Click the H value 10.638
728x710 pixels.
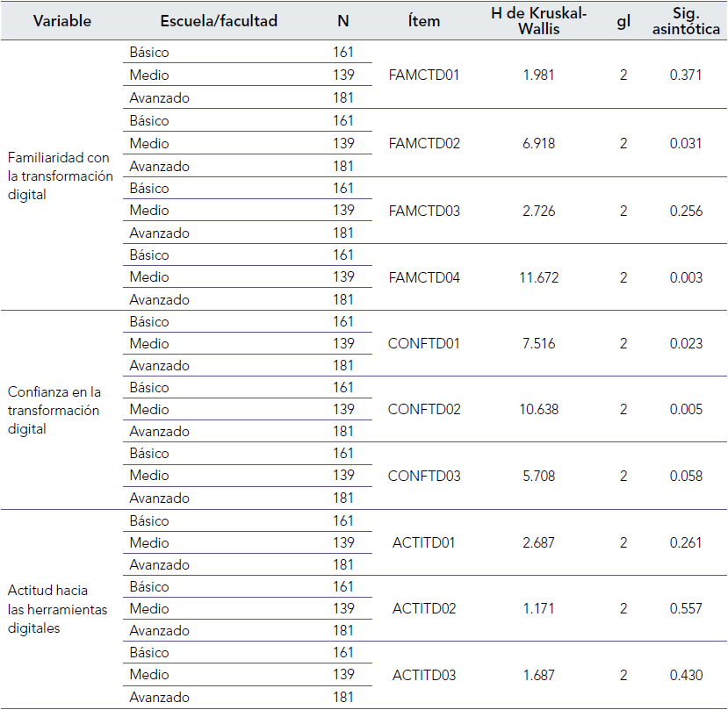539,410
